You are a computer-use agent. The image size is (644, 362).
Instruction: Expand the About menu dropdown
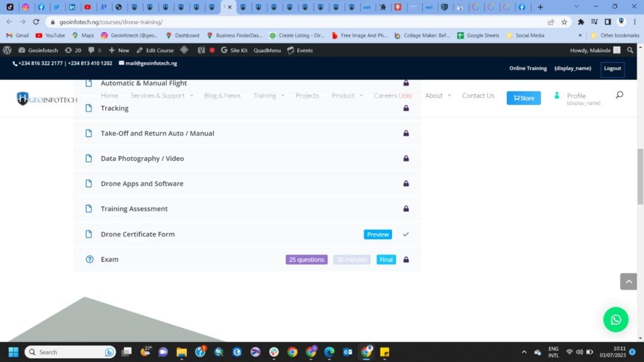point(438,96)
